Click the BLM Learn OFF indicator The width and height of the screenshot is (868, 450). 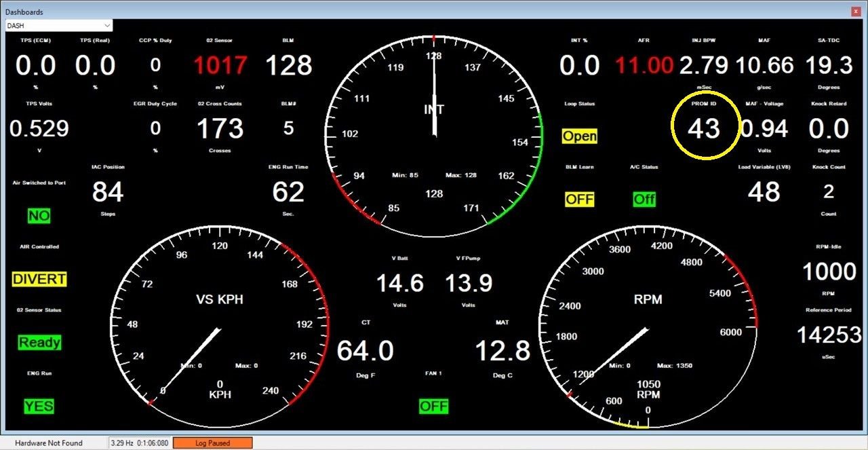580,200
